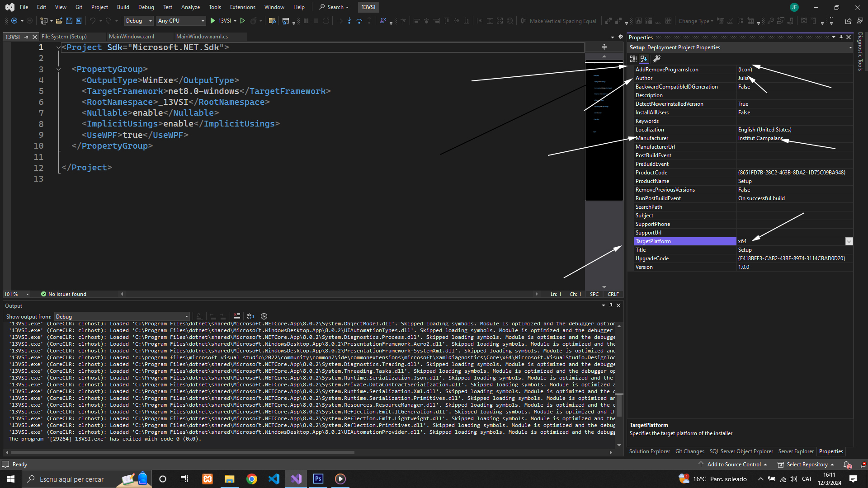Open the Extensions menu

pos(242,7)
